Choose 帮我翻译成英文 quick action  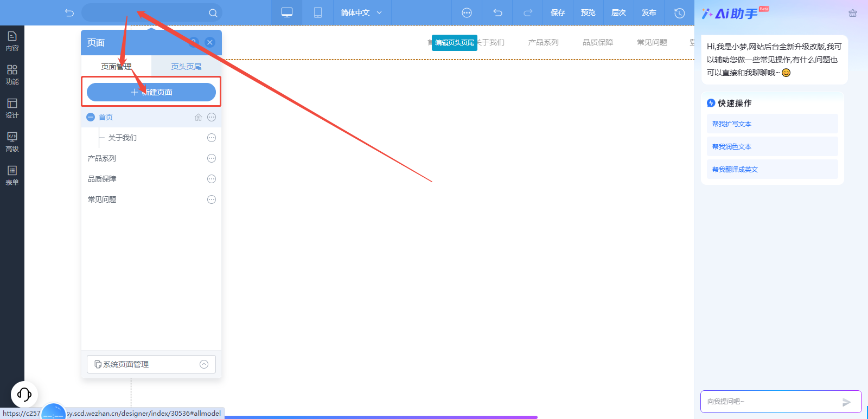pos(773,169)
